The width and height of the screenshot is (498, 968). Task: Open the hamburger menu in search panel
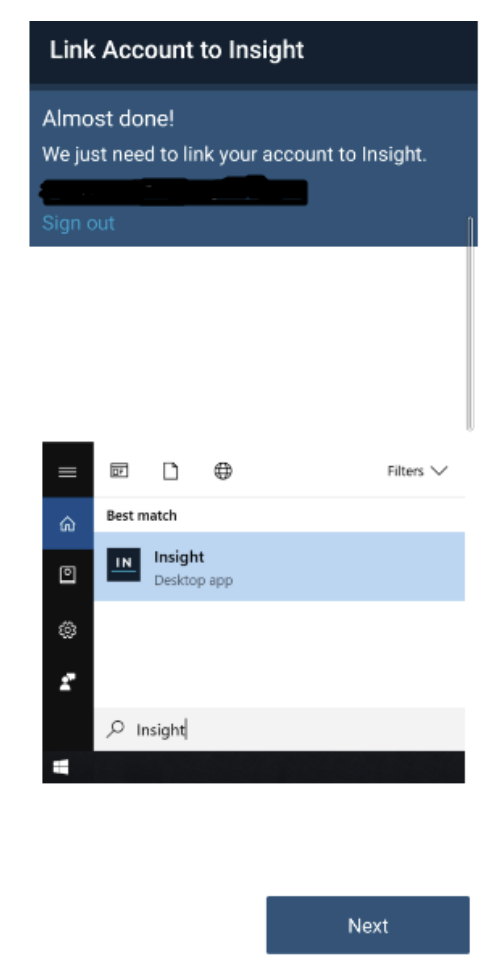67,472
